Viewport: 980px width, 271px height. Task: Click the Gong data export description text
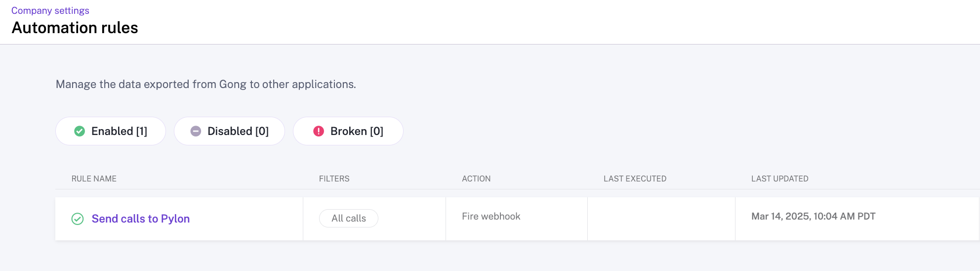(x=205, y=84)
